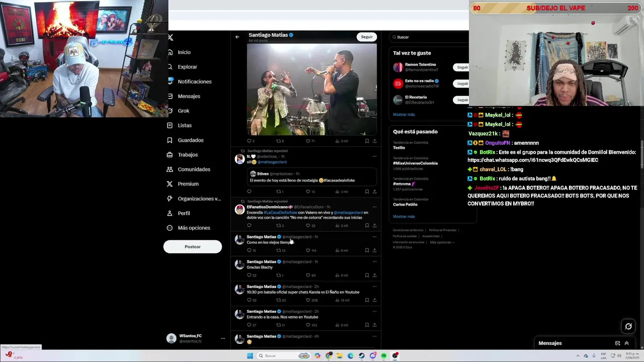The width and height of the screenshot is (644, 362).
Task: Open more options on N. @wdenisse_ repost
Action: [x=374, y=156]
